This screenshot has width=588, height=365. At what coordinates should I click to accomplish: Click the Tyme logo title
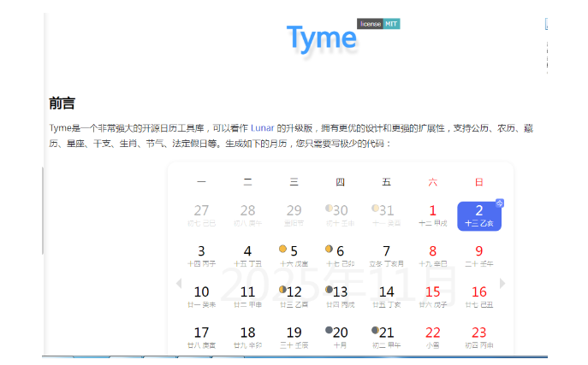coord(321,38)
